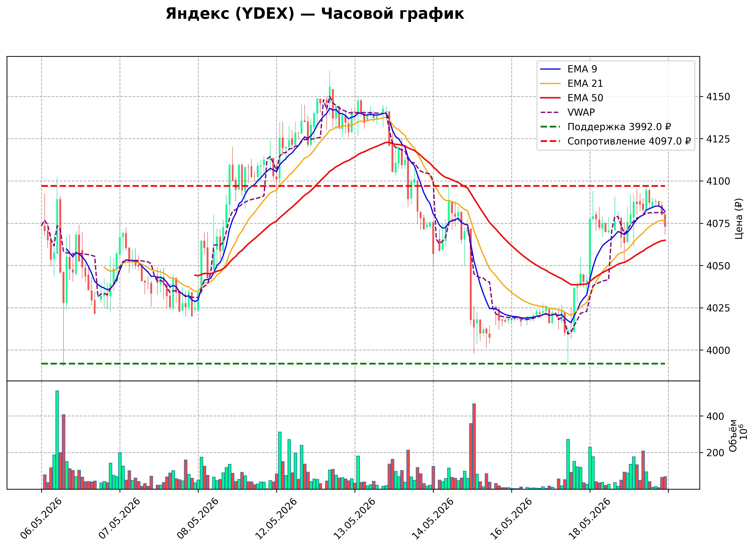Image resolution: width=756 pixels, height=548 pixels.
Task: Click the 4150 price axis label
Action: (x=718, y=97)
